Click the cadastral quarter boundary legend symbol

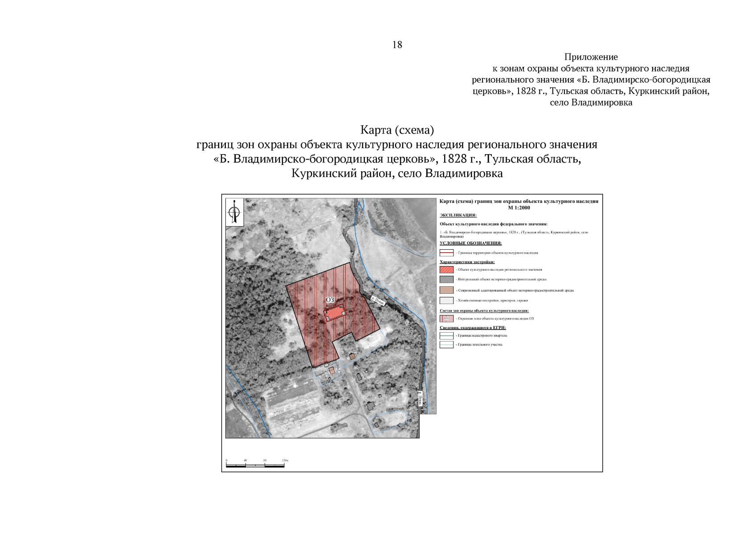pyautogui.click(x=446, y=336)
